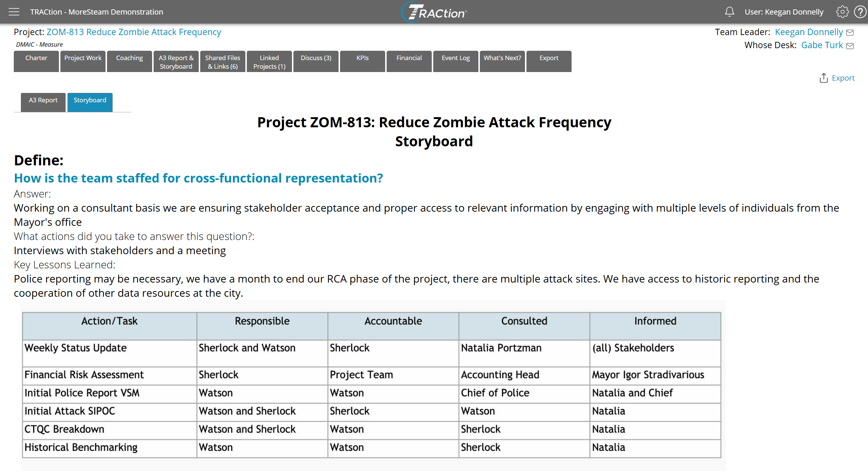Open the hamburger navigation menu

[x=14, y=12]
